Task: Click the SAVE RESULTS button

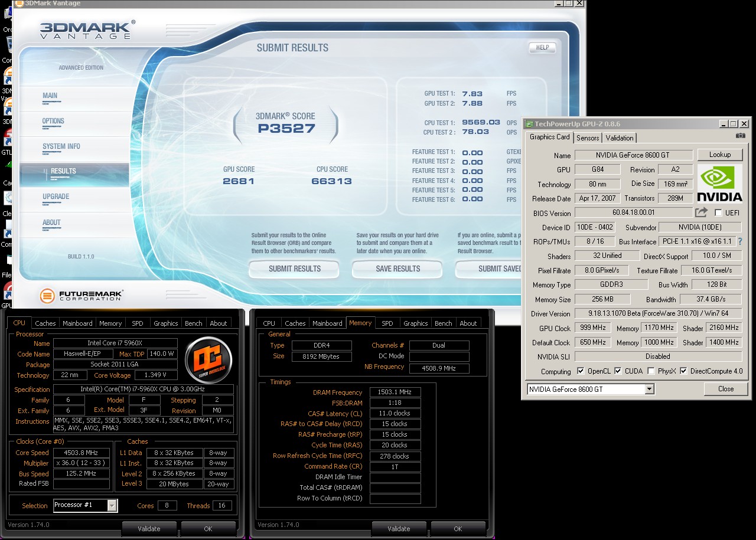Action: tap(397, 269)
